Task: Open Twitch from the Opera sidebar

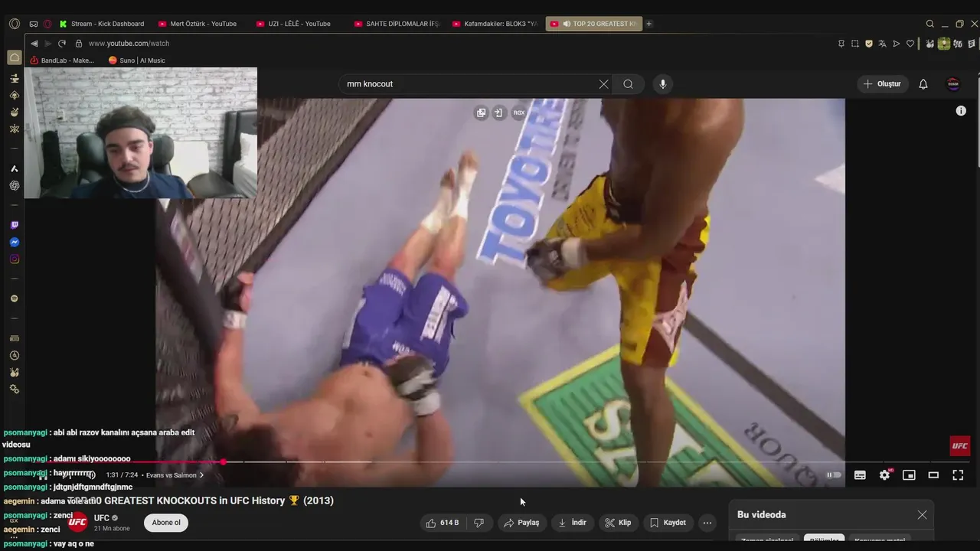Action: [x=14, y=225]
